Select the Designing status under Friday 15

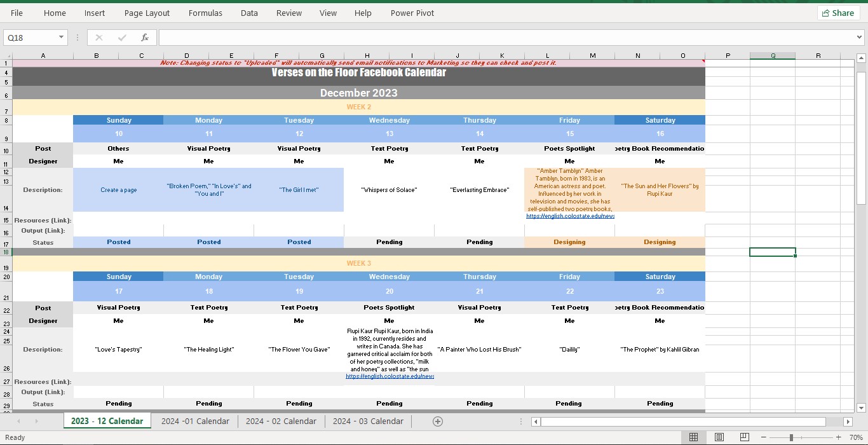tap(569, 242)
